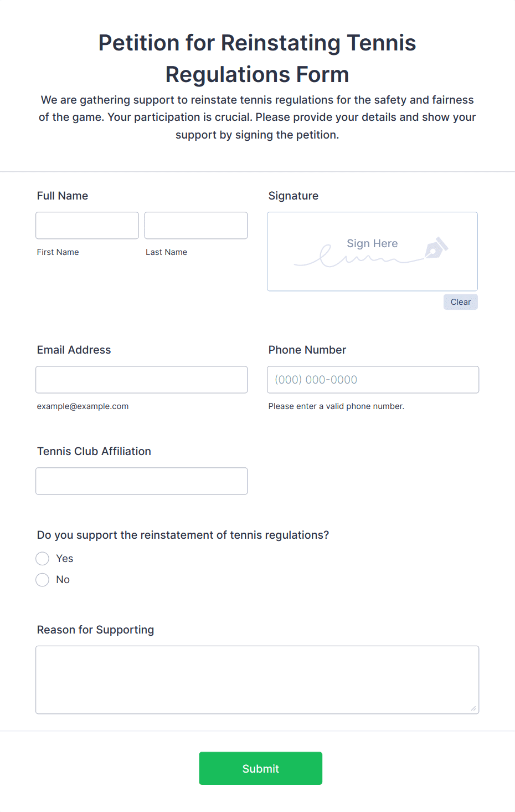Click the Email Address label
515x812 pixels.
pyautogui.click(x=74, y=350)
